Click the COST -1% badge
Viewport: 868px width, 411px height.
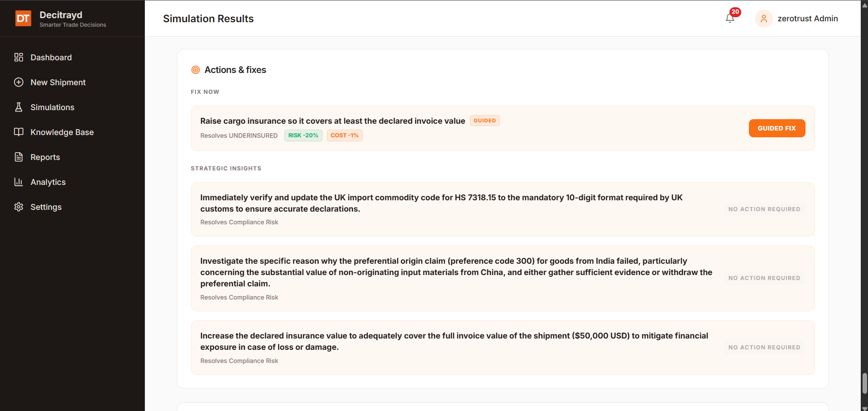[x=345, y=135]
